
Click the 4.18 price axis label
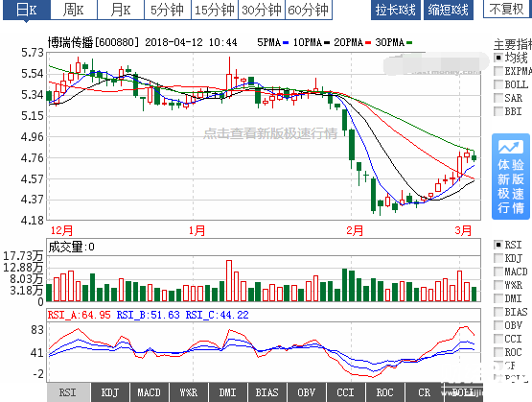[x=33, y=221]
